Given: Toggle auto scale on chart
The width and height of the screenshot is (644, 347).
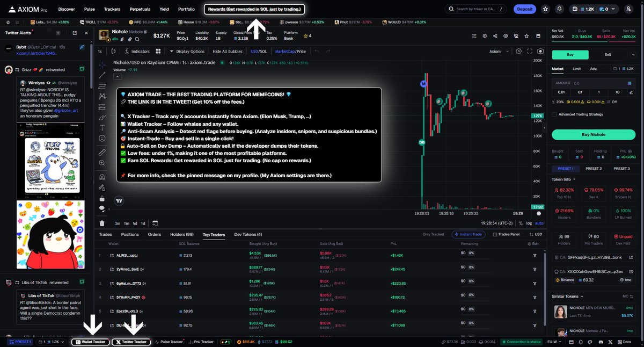Looking at the screenshot, I should [x=539, y=223].
